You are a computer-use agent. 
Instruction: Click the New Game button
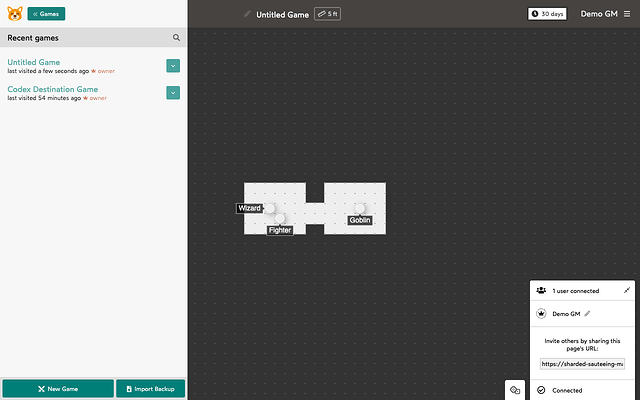(57, 388)
